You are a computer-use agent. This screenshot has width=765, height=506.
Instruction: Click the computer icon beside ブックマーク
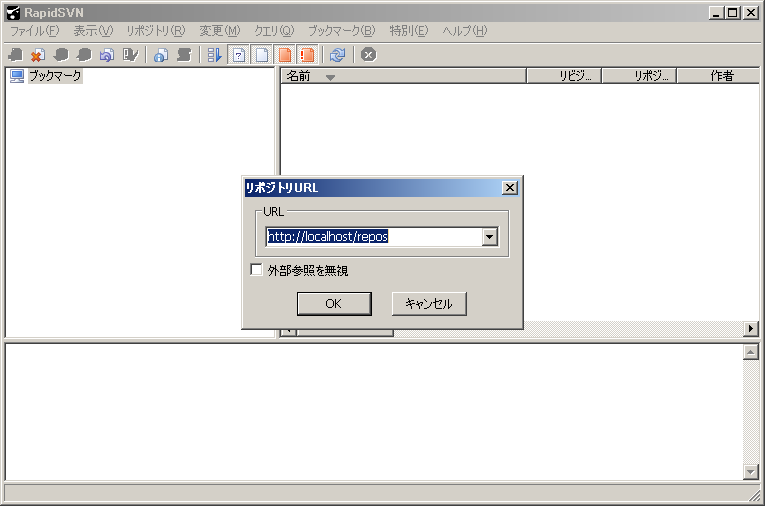coord(17,76)
